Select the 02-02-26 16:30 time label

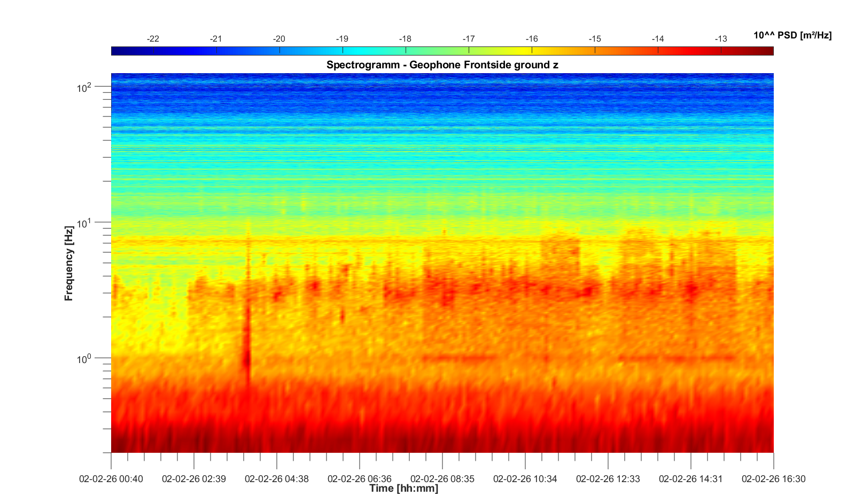coord(773,479)
